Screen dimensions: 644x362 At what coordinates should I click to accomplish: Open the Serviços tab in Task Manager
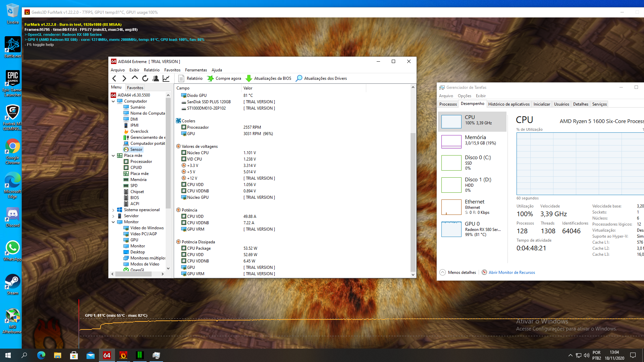[599, 104]
